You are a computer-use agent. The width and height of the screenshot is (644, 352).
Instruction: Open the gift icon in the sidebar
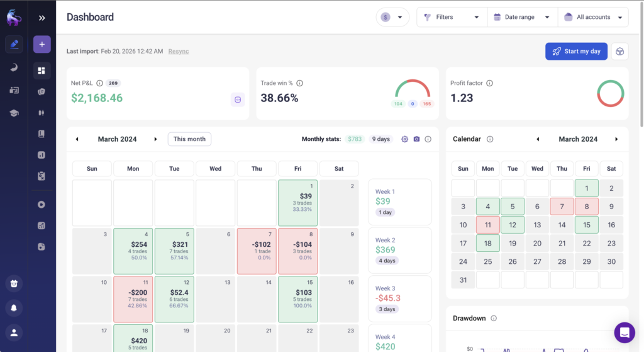(14, 283)
